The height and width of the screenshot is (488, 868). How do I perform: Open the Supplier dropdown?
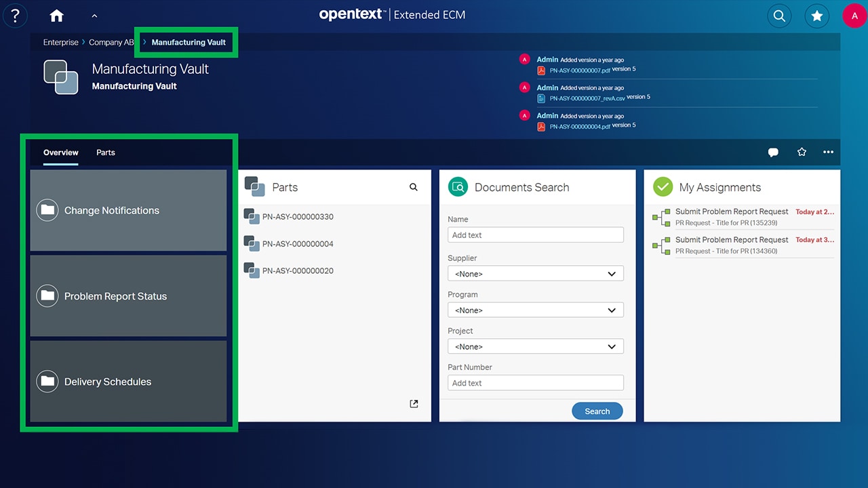tap(536, 274)
